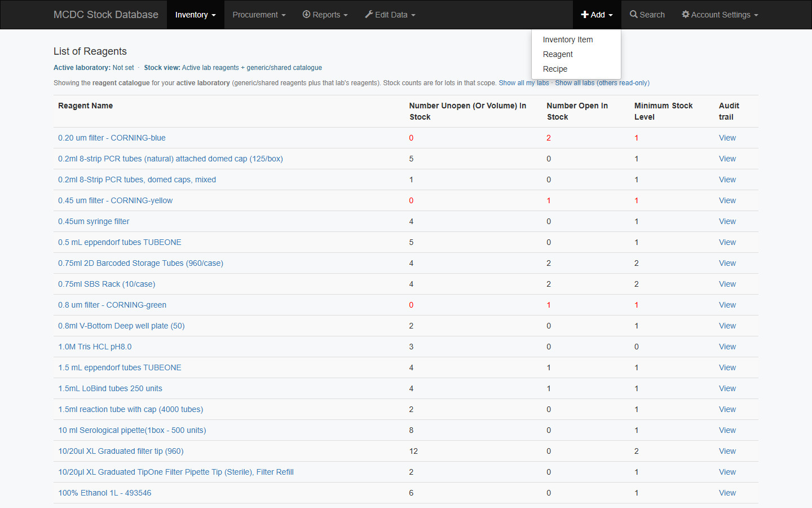812x508 pixels.
Task: View audit trail for 0.45 um filter CORNING-yellow
Action: 727,200
